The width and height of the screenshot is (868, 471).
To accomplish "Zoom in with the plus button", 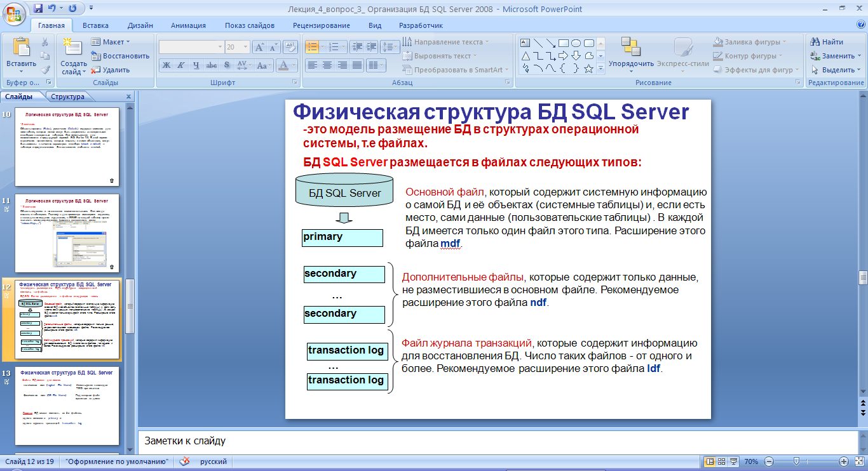I will [x=844, y=461].
